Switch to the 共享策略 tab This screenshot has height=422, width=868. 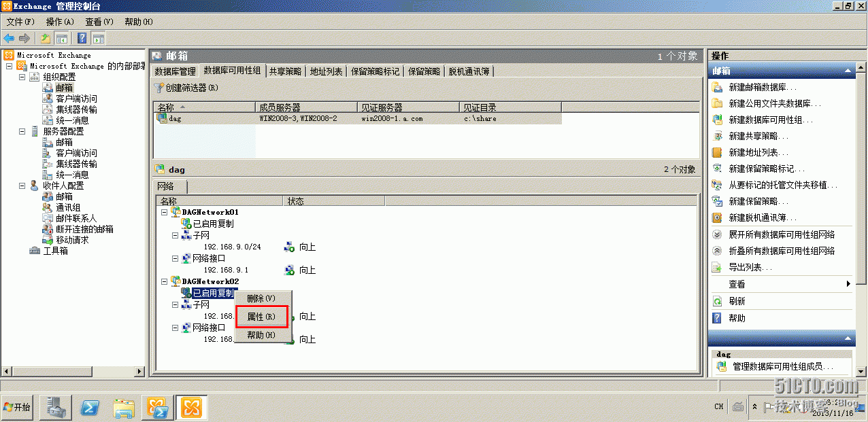pos(285,71)
